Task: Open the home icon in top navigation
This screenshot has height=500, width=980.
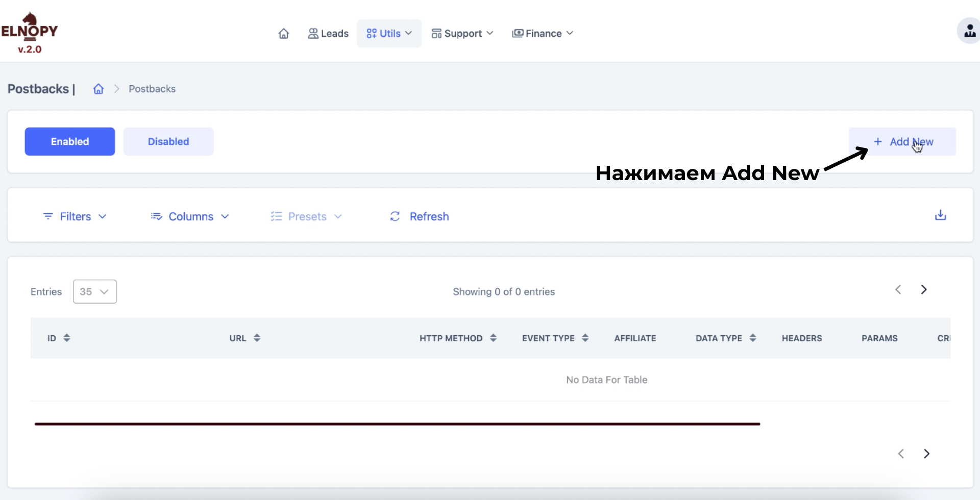Action: pyautogui.click(x=284, y=33)
